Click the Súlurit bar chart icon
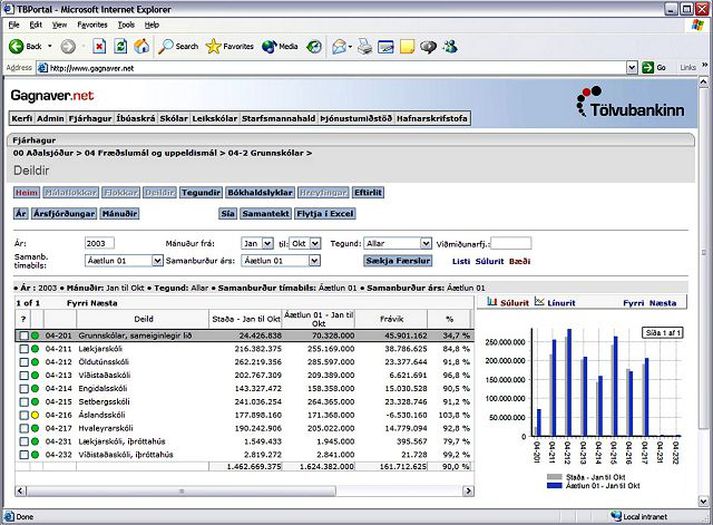 coord(492,301)
